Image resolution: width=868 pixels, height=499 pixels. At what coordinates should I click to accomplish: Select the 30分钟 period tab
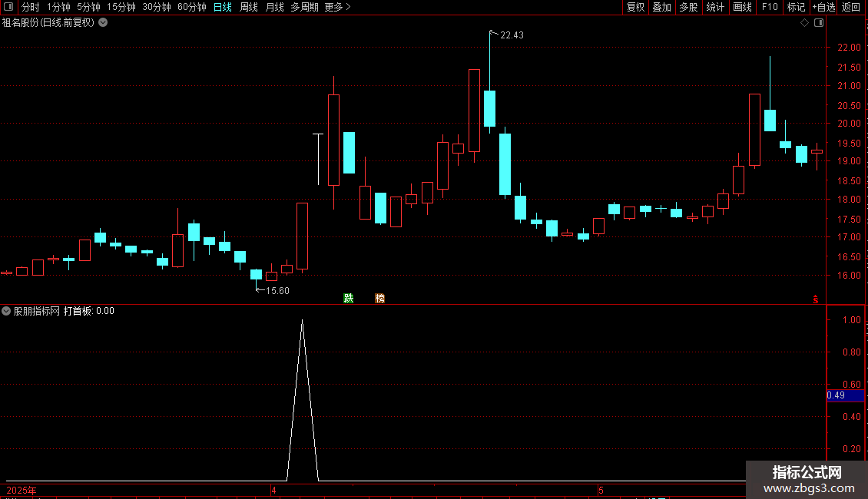pos(157,7)
